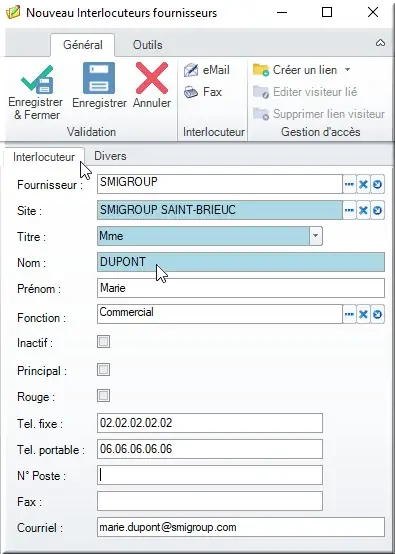
Task: Enable the Principal checkbox
Action: 104,370
